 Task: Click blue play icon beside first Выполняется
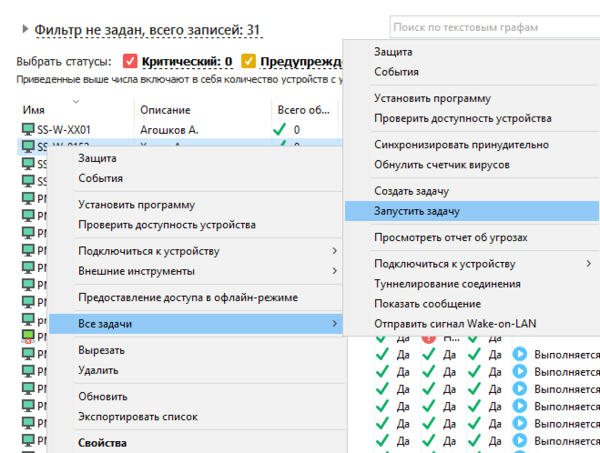pyautogui.click(x=519, y=354)
